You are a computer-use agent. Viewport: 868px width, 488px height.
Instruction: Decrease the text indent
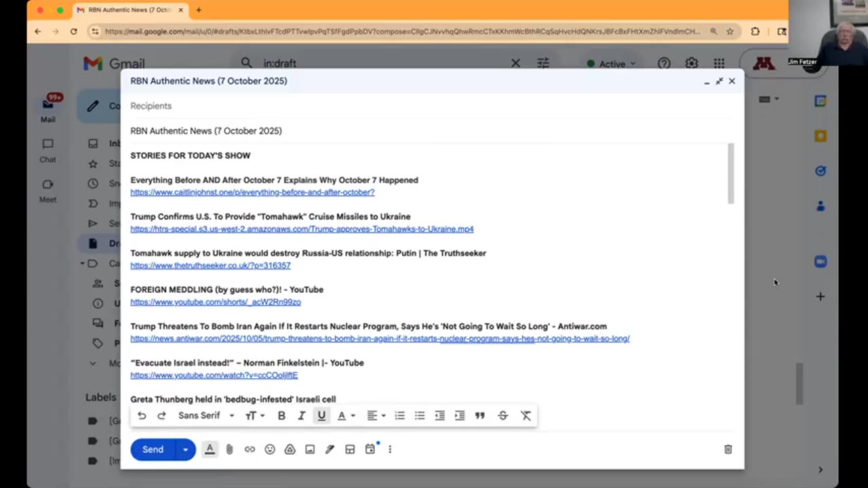[x=439, y=415]
